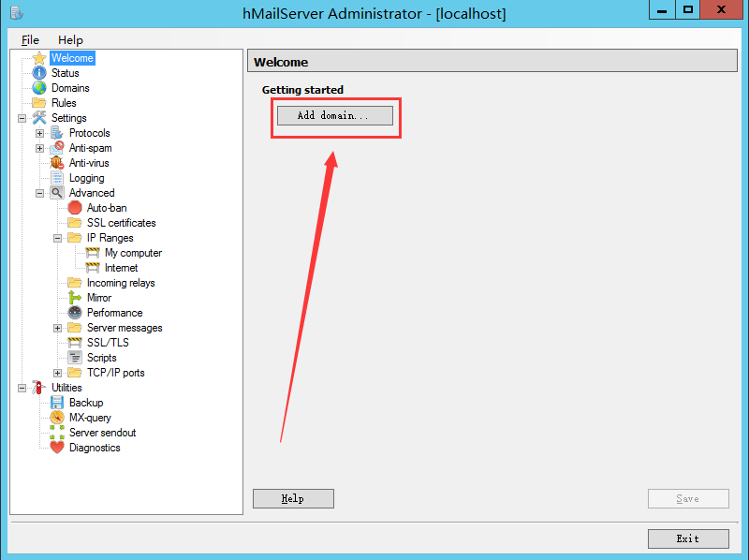Click the Utilities knife icon

point(39,388)
